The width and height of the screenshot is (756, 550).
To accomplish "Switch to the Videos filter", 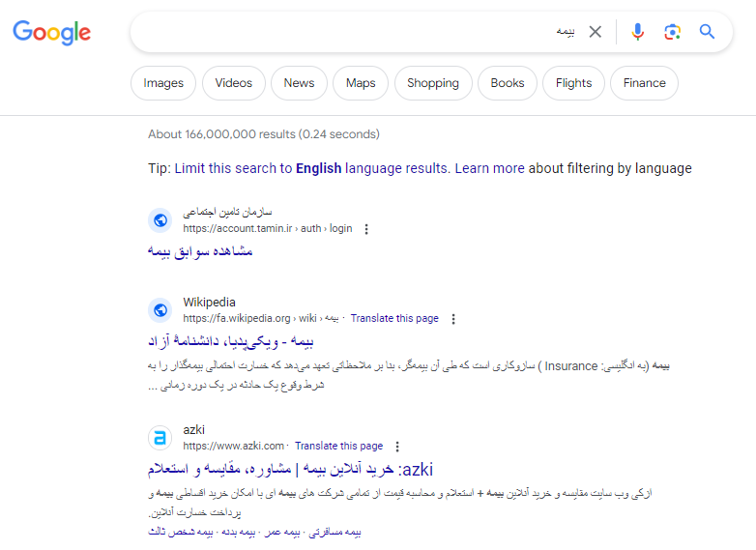I will tap(233, 83).
